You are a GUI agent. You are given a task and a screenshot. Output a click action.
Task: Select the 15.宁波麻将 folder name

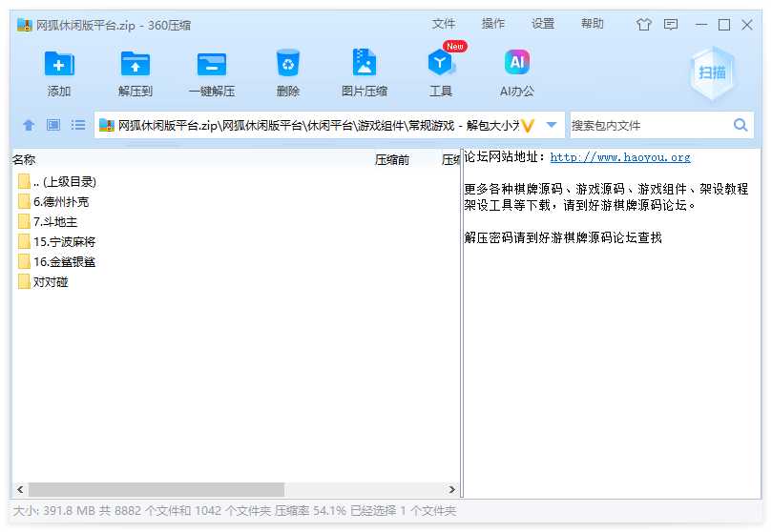pos(64,242)
